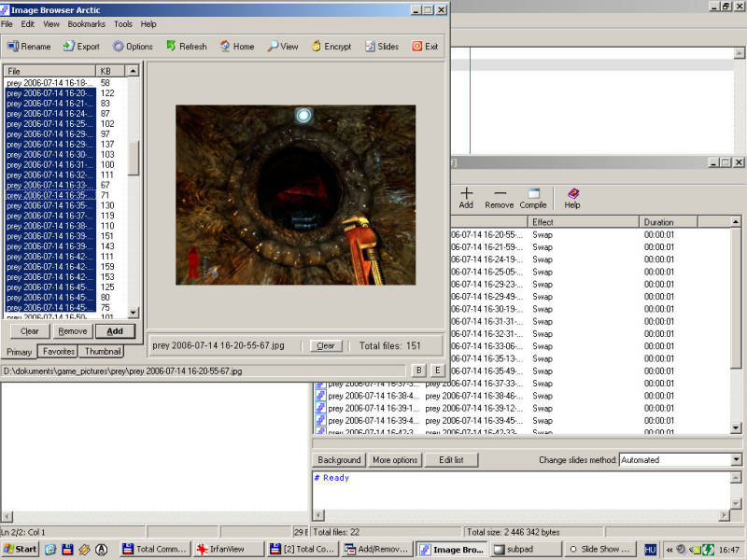Open the Bookmarks menu

point(87,24)
